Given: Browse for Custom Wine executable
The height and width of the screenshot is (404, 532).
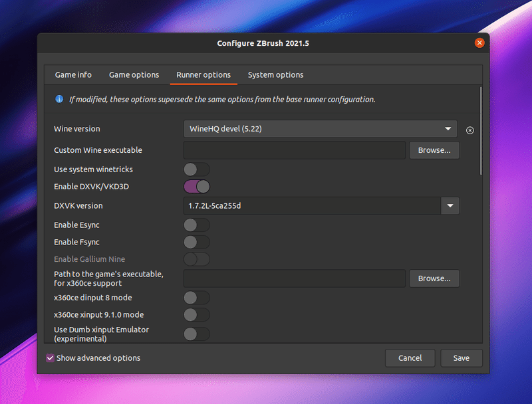Looking at the screenshot, I should pyautogui.click(x=434, y=150).
